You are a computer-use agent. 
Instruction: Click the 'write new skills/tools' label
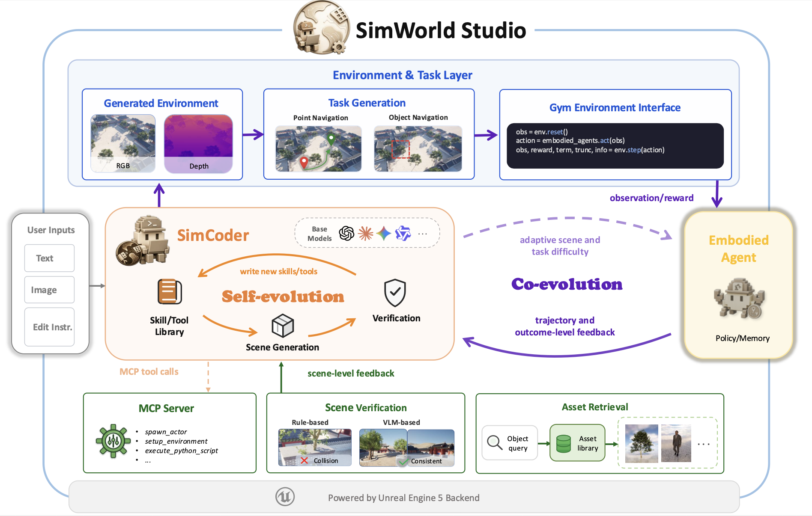tap(279, 271)
